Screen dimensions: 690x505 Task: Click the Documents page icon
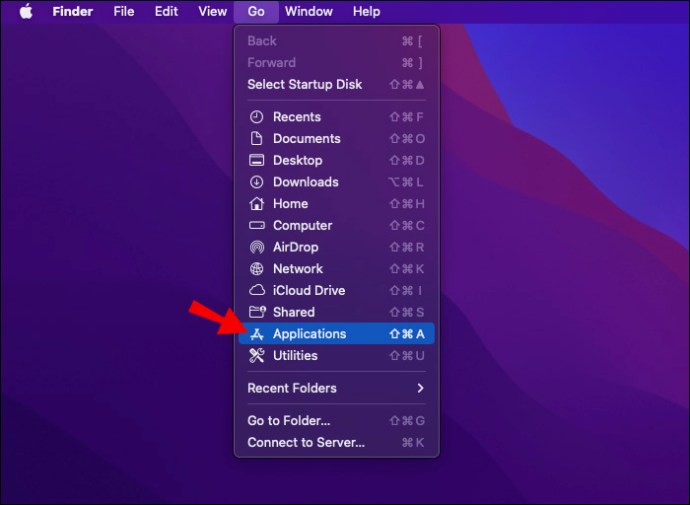(x=257, y=139)
